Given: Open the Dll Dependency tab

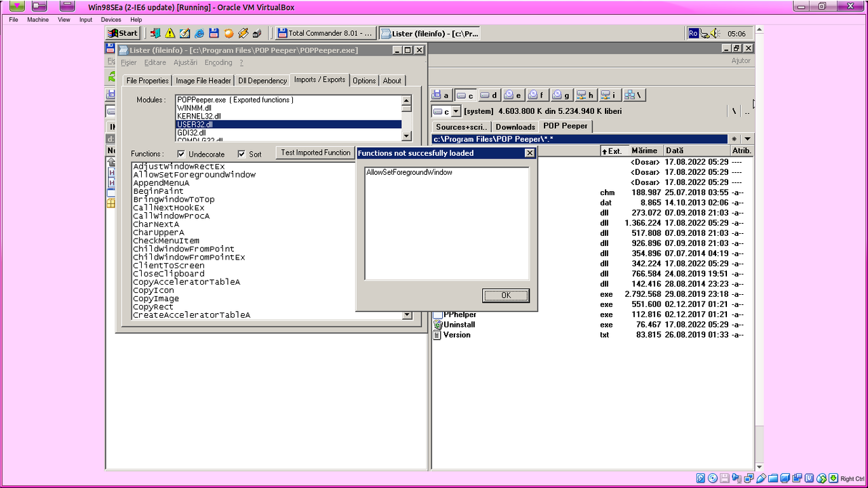Looking at the screenshot, I should point(262,81).
